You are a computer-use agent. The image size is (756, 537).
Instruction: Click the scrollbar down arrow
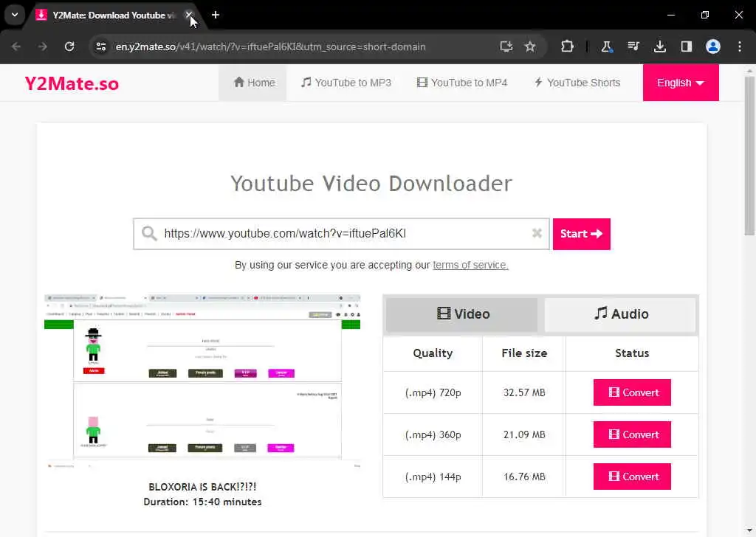point(749,531)
